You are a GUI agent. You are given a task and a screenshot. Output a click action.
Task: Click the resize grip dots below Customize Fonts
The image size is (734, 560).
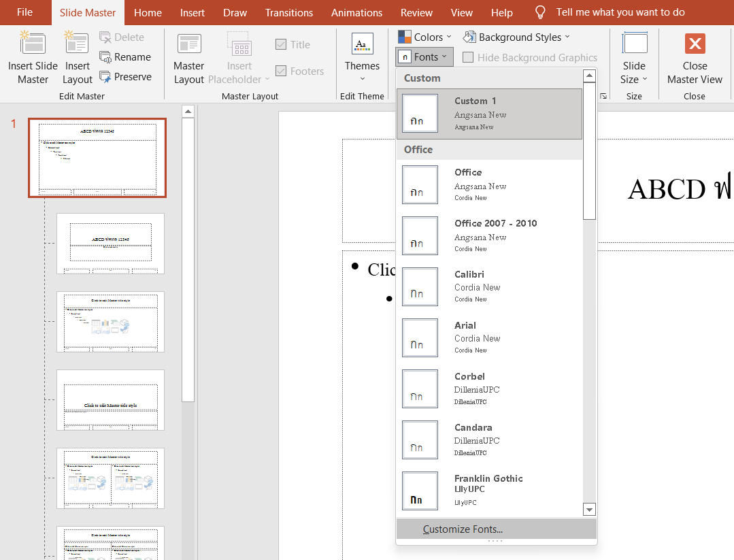(495, 541)
